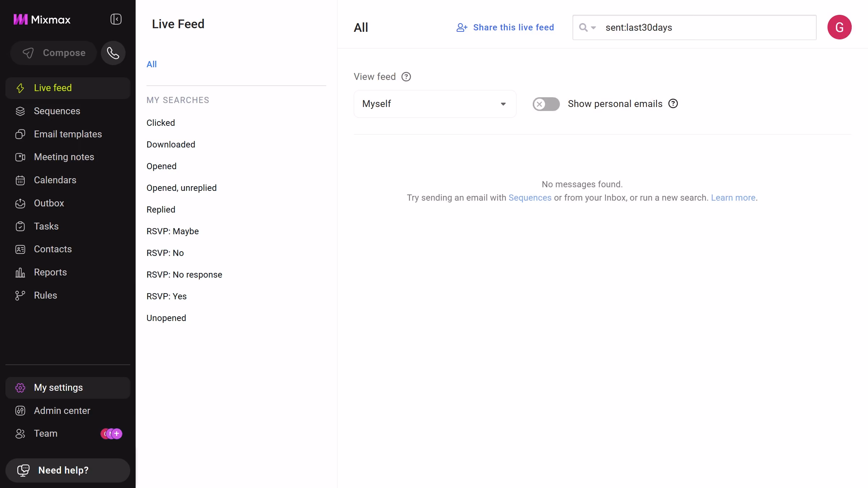The width and height of the screenshot is (868, 488).
Task: Click Share this live feed link
Action: [x=505, y=27]
